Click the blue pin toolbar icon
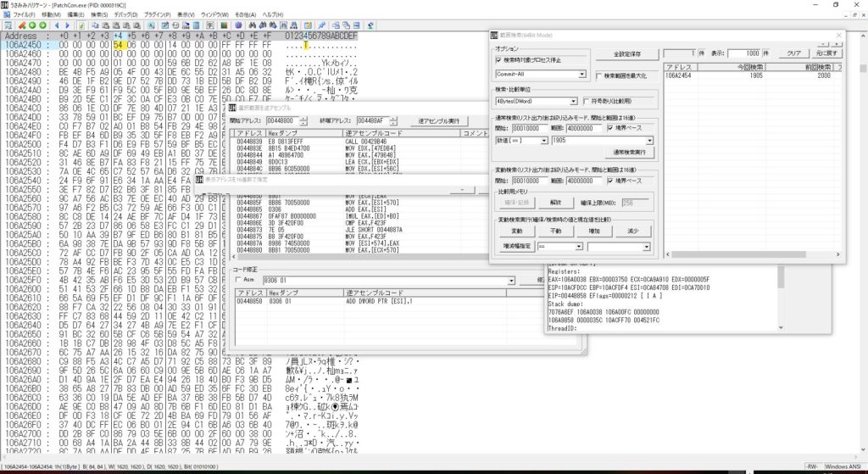Image resolution: width=868 pixels, height=474 pixels. click(x=321, y=25)
